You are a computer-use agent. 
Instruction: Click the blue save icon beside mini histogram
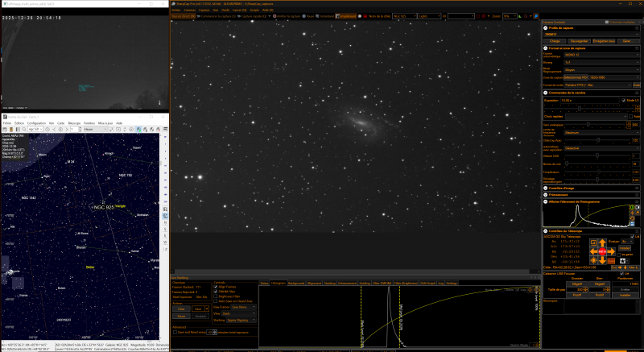pos(633,224)
